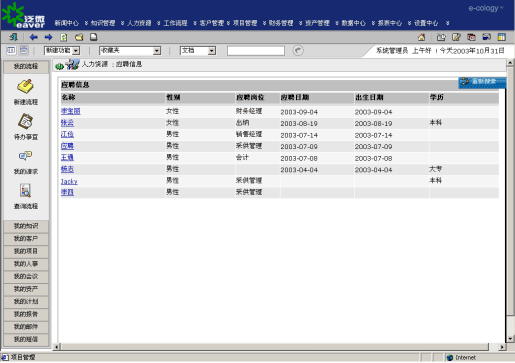Screen dimensions: 515x363
Task: Open 待办事宜 clipboard icon in sidebar
Action: pos(25,121)
